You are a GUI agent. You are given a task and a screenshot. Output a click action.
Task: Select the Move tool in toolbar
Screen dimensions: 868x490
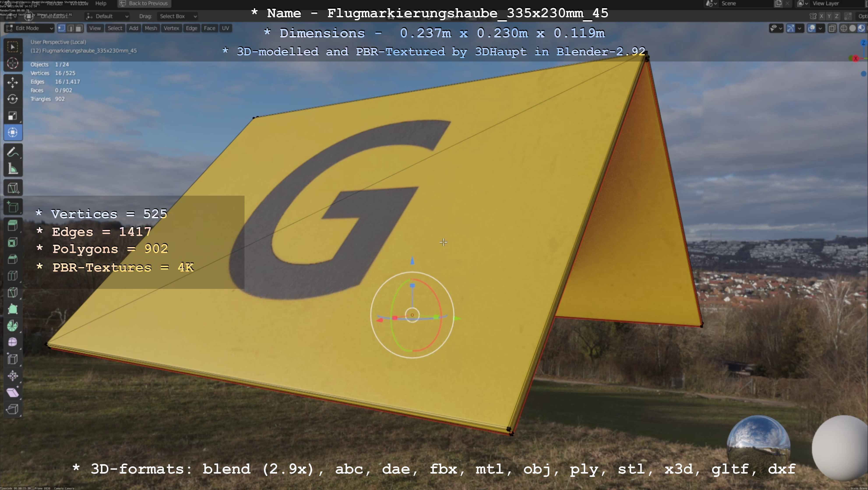click(12, 82)
